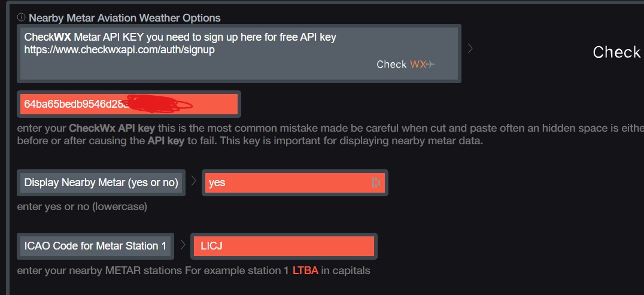Image resolution: width=644 pixels, height=295 pixels.
Task: Expand chevron after Display Nearby Metar label
Action: tap(193, 181)
